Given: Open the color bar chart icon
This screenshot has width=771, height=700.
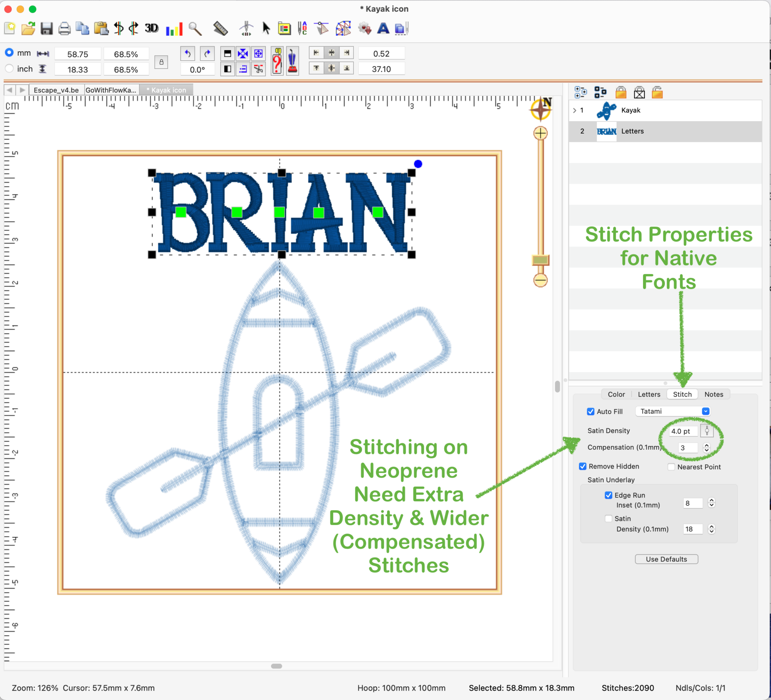Looking at the screenshot, I should click(174, 29).
